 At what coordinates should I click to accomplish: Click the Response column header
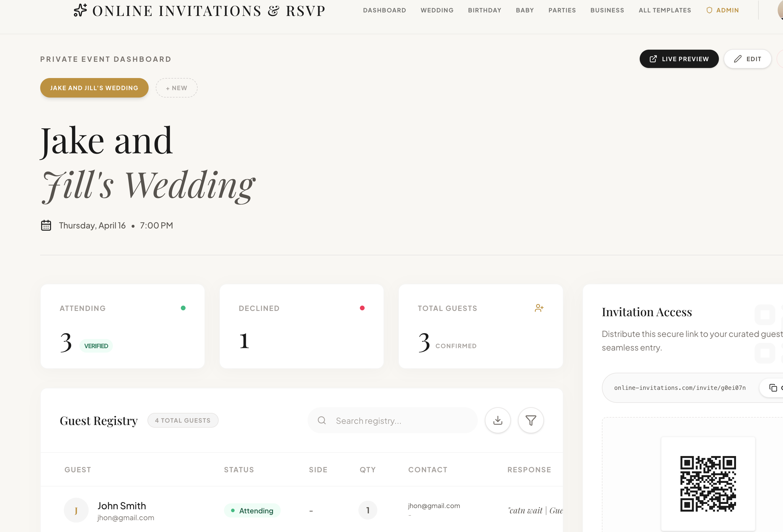tap(529, 470)
